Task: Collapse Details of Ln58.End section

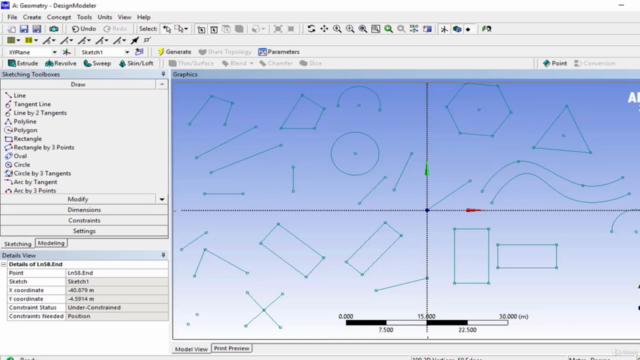Action: (x=3, y=264)
